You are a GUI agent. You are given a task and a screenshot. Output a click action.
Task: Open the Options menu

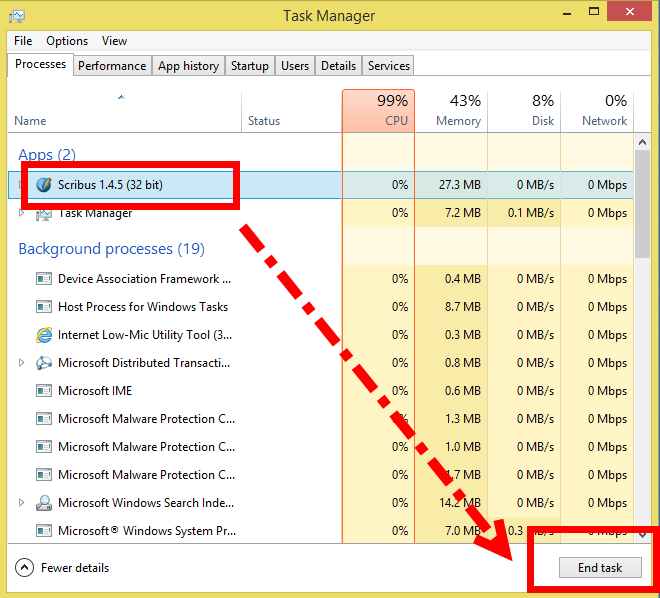(x=67, y=41)
